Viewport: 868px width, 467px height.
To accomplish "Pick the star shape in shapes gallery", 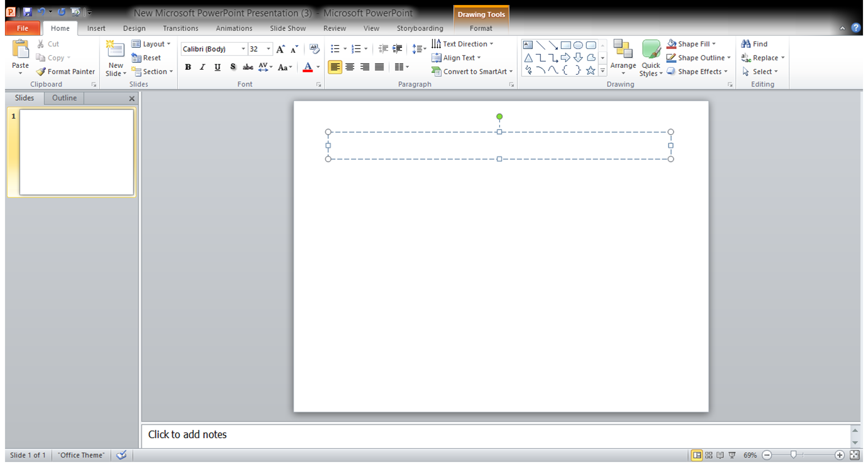I will click(591, 70).
